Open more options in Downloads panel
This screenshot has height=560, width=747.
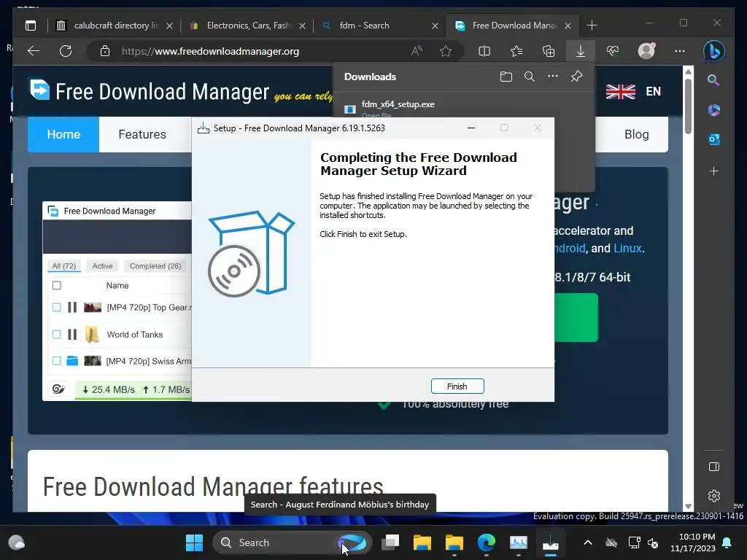tap(553, 76)
